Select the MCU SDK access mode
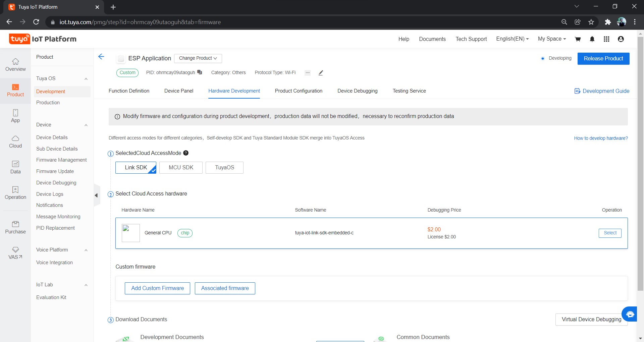 (x=181, y=168)
